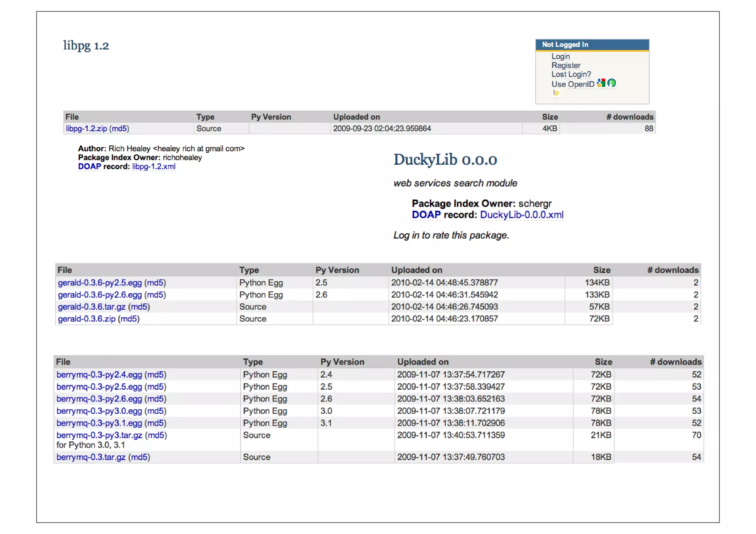Download berrymq-0.3-py3.tar.gz source
The height and width of the screenshot is (534, 756).
click(x=99, y=435)
